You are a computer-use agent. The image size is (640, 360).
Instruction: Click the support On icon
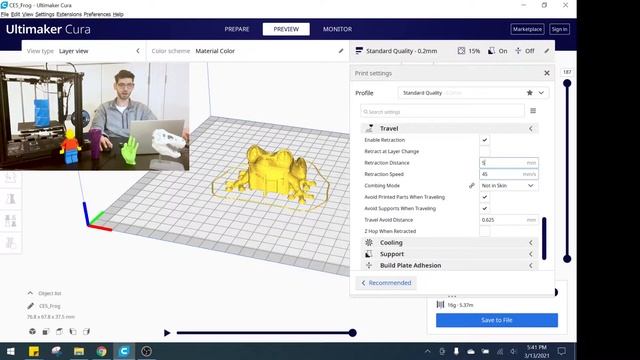pos(491,51)
